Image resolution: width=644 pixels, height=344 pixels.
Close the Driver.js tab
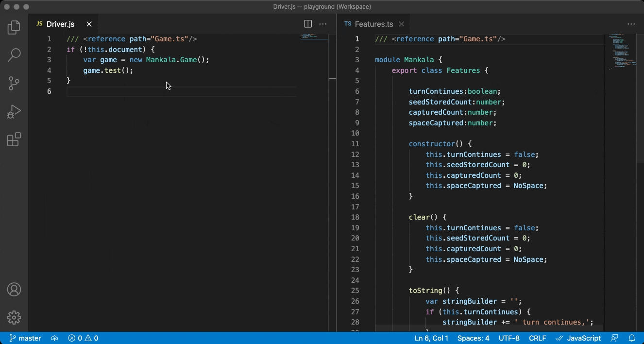tap(89, 24)
